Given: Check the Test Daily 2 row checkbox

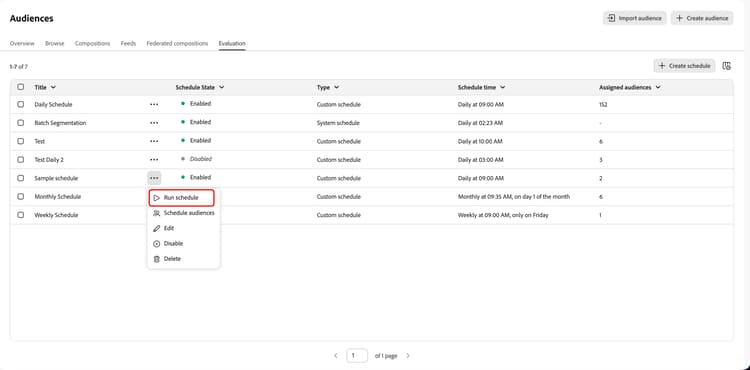Looking at the screenshot, I should pos(21,160).
